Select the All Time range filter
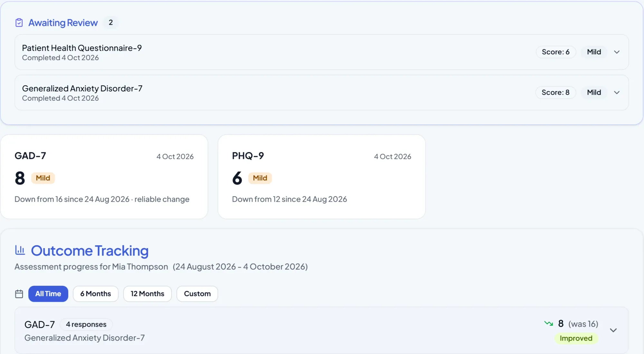Viewport: 644px width, 354px height. [48, 294]
